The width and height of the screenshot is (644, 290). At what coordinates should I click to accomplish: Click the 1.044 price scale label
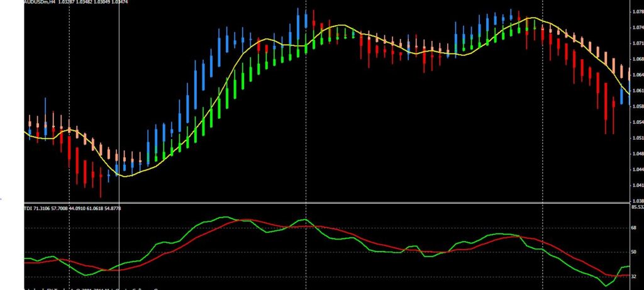coord(638,170)
